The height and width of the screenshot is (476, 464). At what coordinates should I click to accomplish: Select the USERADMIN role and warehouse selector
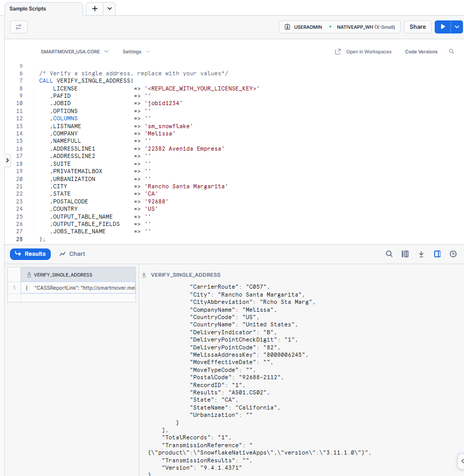pos(339,27)
